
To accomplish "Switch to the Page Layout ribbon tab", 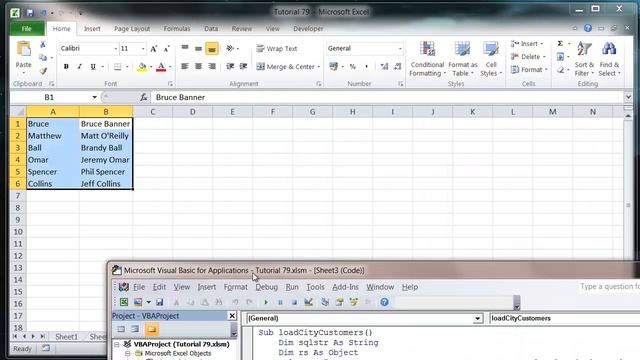I will coord(132,29).
